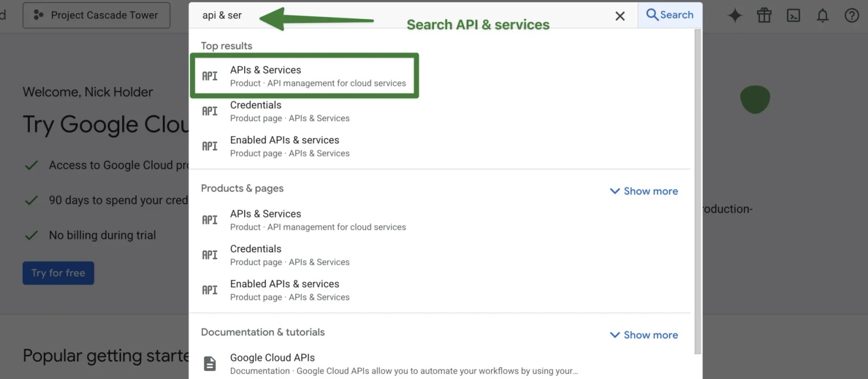Open Google Cloud APIs documentation result
The height and width of the screenshot is (379, 868).
439,364
